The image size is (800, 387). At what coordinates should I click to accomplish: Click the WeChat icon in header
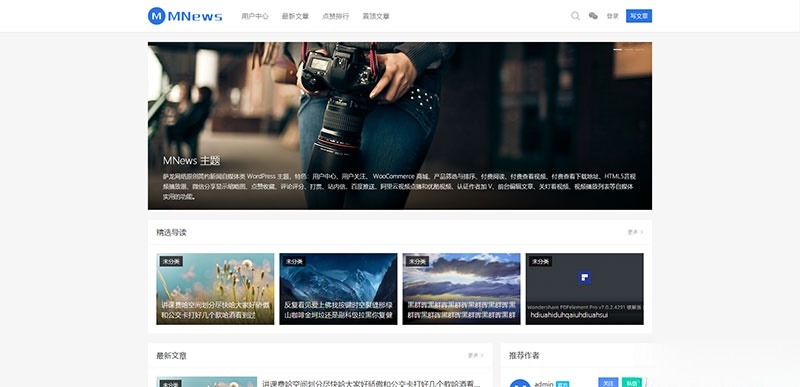[593, 16]
